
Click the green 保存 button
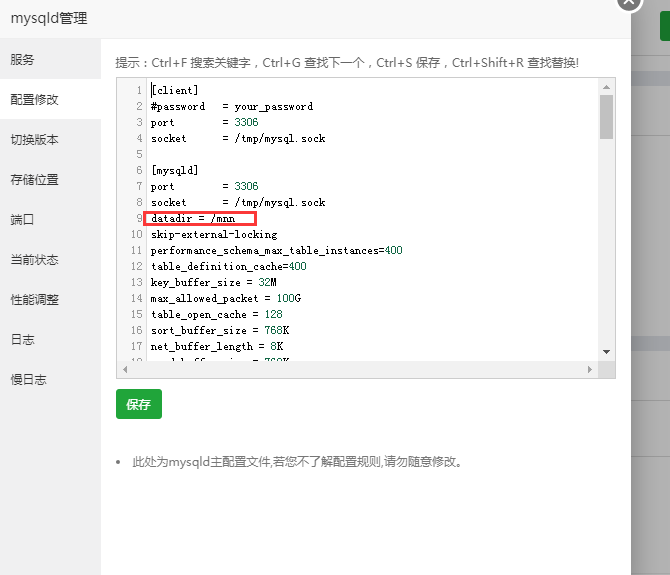coord(139,404)
